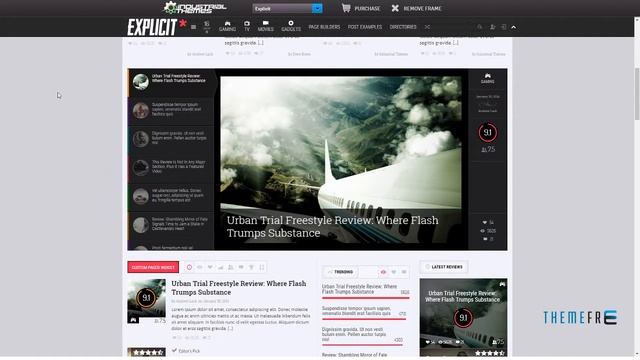The width and height of the screenshot is (640, 360).
Task: Select the recent clock filter icon
Action: coord(189,267)
